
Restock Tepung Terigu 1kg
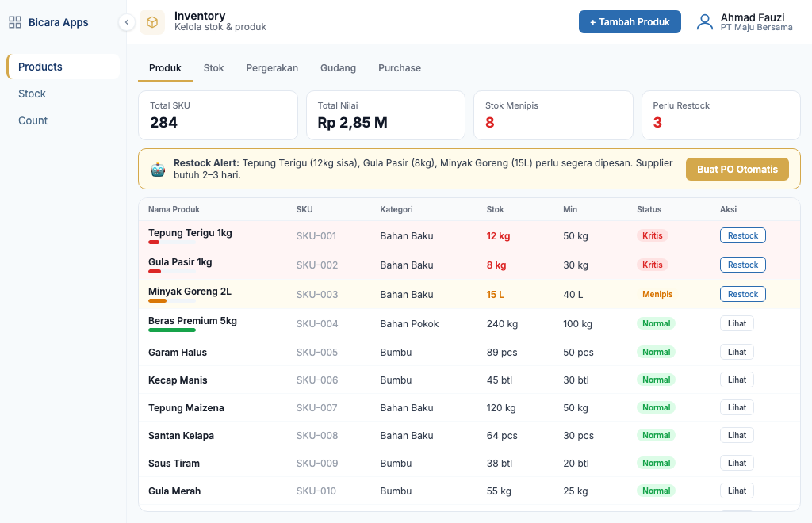point(742,235)
